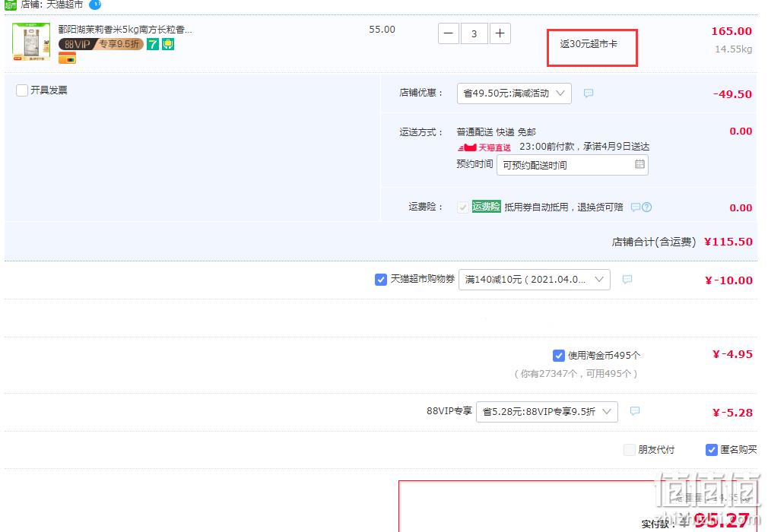Expand the 店铺优惠 满减活动 dropdown
Screen dimensions: 768x532
(514, 93)
